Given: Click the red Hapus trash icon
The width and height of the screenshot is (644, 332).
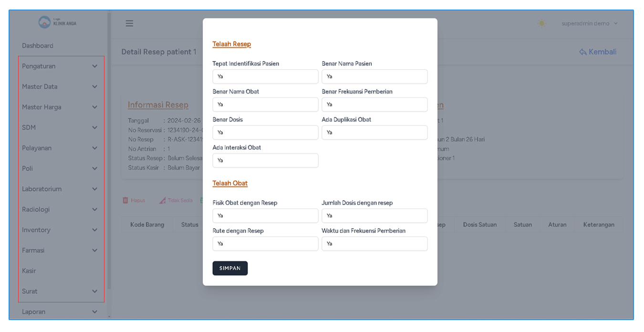Looking at the screenshot, I should point(125,200).
